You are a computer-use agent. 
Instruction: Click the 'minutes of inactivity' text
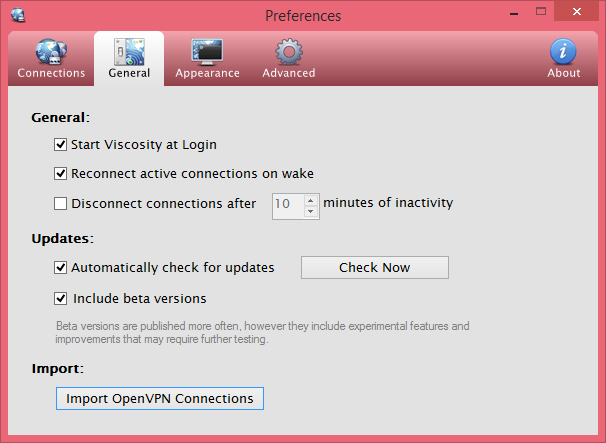(x=388, y=203)
